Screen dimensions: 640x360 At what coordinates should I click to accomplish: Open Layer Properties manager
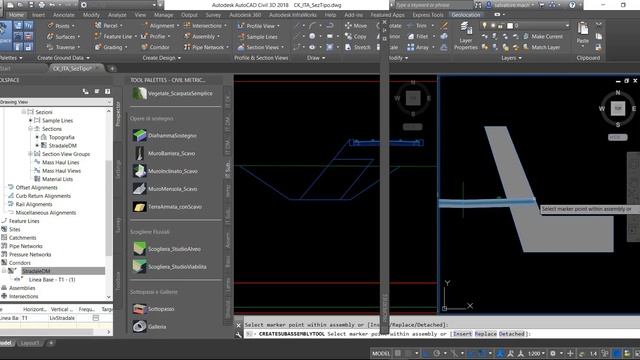[x=465, y=36]
